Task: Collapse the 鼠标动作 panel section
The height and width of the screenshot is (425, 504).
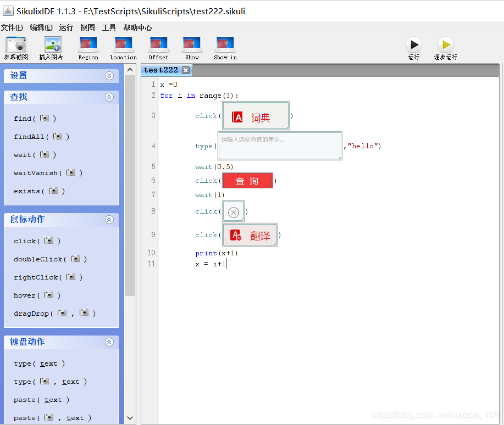Action: coord(109,220)
